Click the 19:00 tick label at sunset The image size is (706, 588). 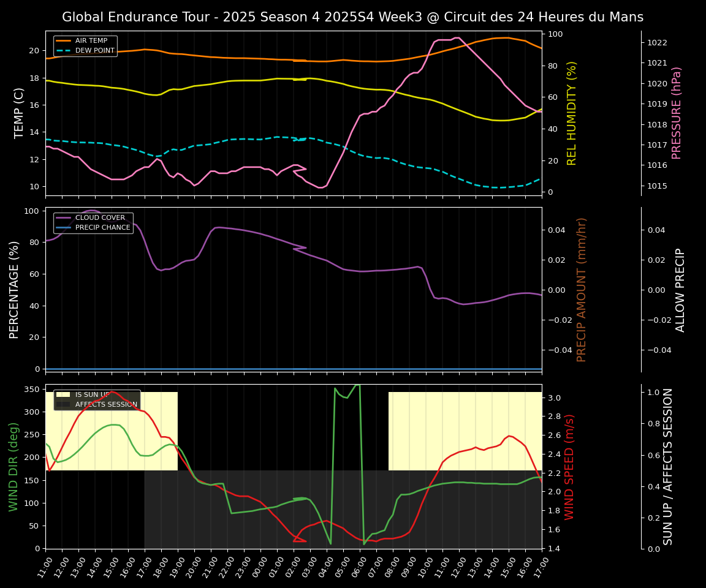[176, 566]
